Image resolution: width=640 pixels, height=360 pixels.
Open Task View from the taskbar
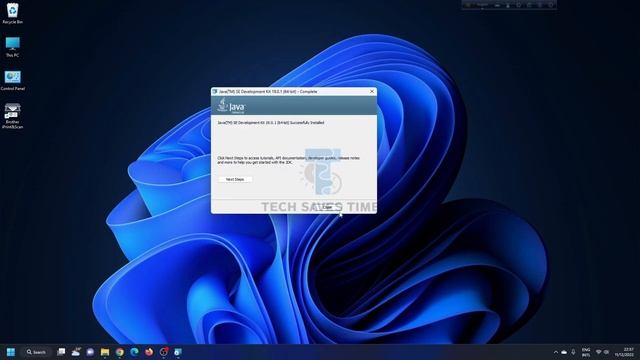61,352
